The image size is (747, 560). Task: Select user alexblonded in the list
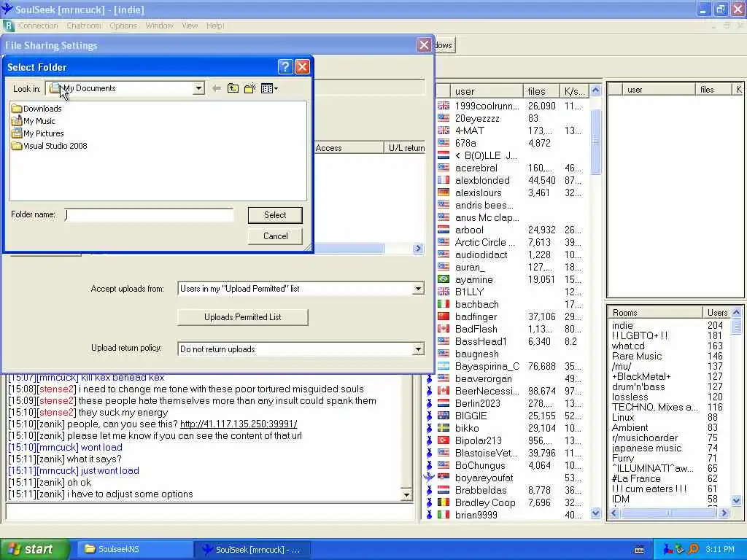[x=482, y=180]
